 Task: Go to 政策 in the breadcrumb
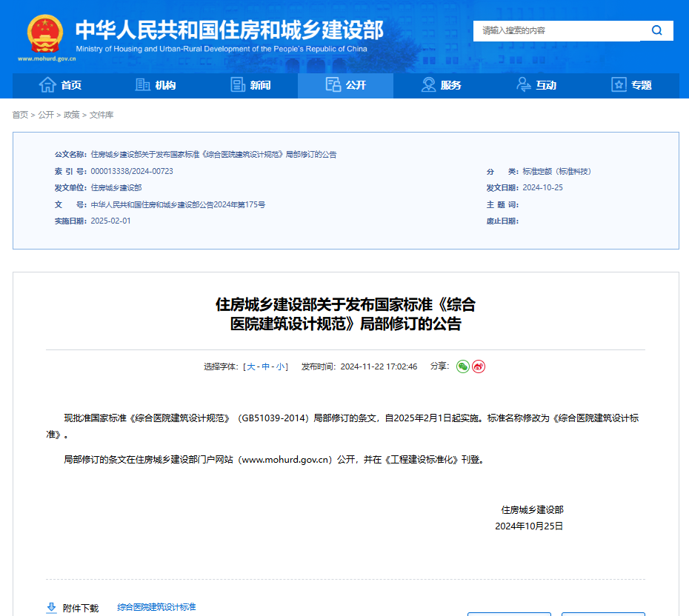72,115
